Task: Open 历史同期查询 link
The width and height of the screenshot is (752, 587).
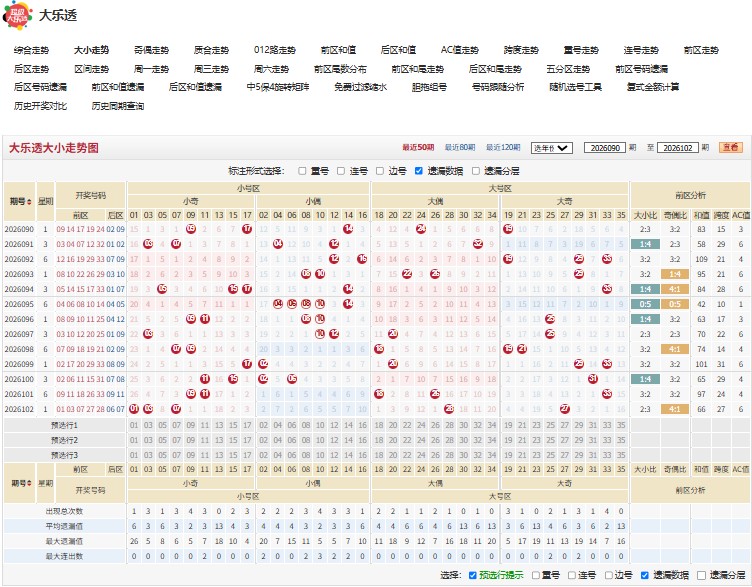Action: (x=118, y=106)
